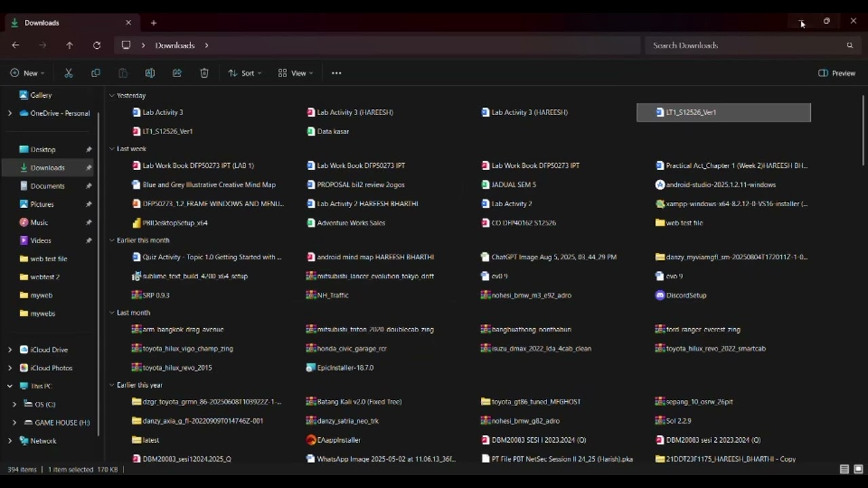Viewport: 868px width, 488px height.
Task: Toggle the Preview pane button
Action: [x=837, y=73]
